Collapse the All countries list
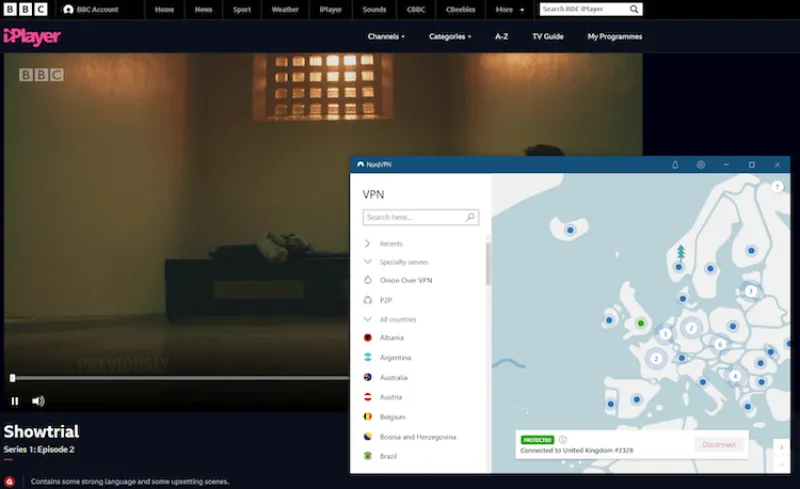The height and width of the screenshot is (489, 800). pyautogui.click(x=367, y=319)
